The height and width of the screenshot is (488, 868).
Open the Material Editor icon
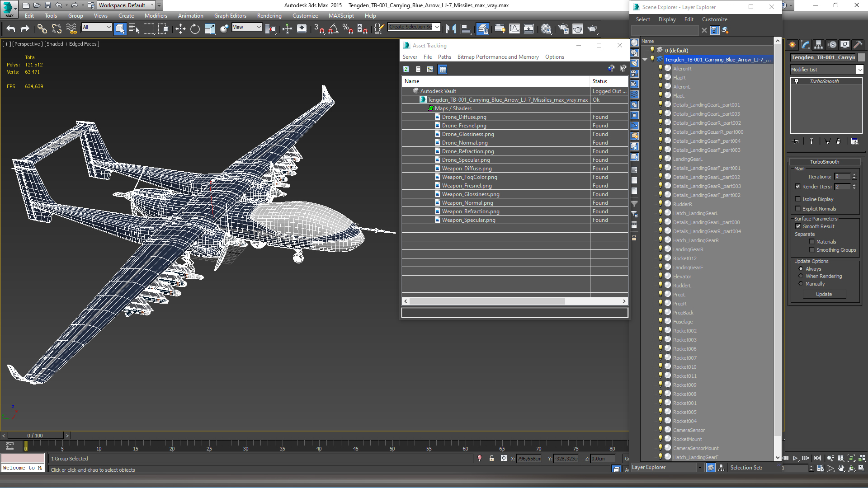click(x=546, y=29)
